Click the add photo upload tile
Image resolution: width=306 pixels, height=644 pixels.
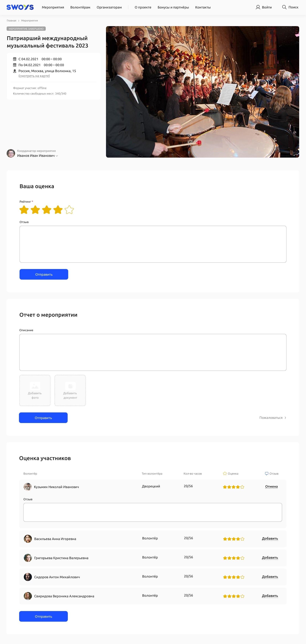(35, 390)
